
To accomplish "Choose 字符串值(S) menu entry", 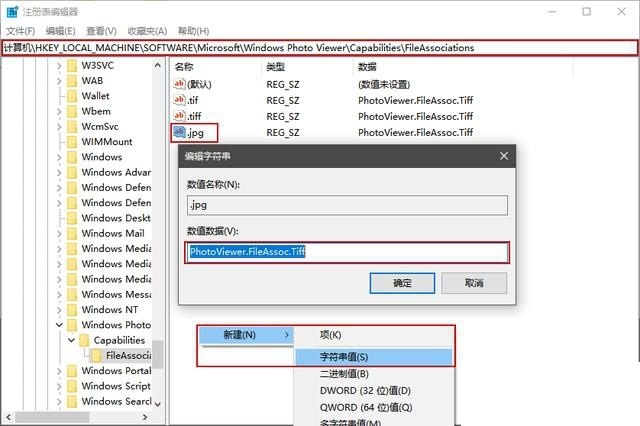I will (373, 357).
